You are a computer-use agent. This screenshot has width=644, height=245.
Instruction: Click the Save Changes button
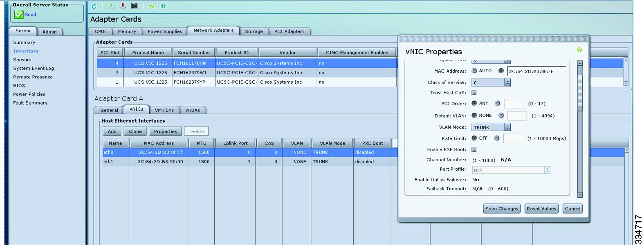point(502,209)
